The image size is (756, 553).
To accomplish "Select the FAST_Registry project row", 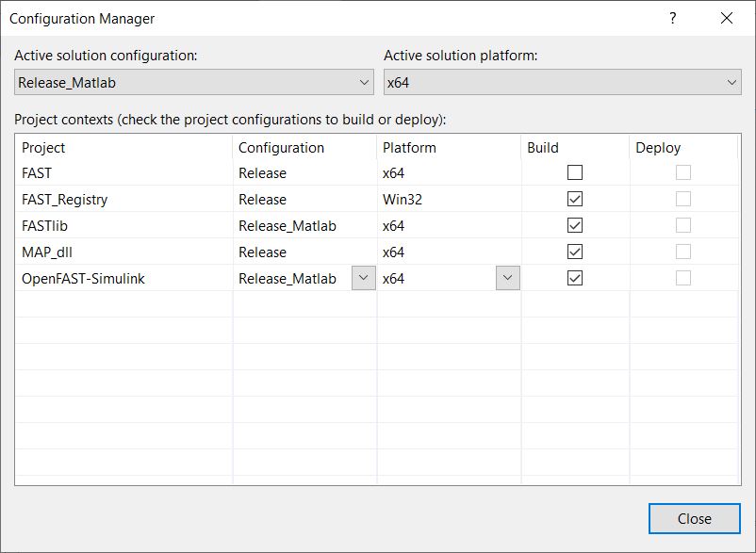I will coord(64,199).
